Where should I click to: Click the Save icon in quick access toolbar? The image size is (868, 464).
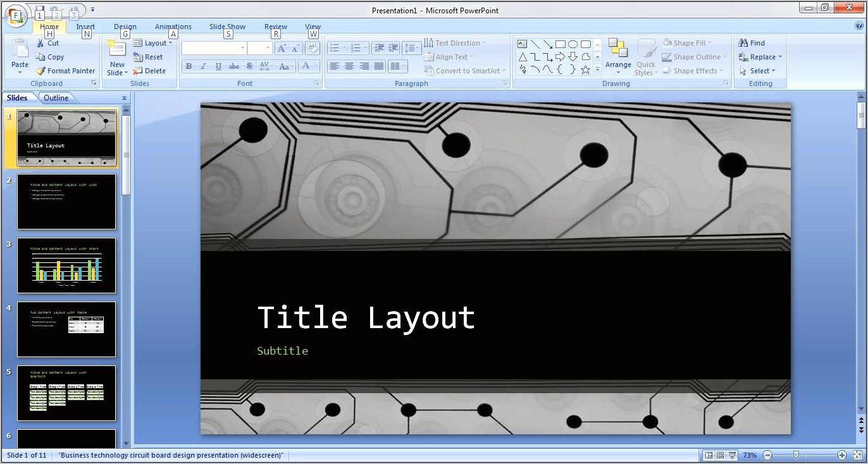coord(39,9)
